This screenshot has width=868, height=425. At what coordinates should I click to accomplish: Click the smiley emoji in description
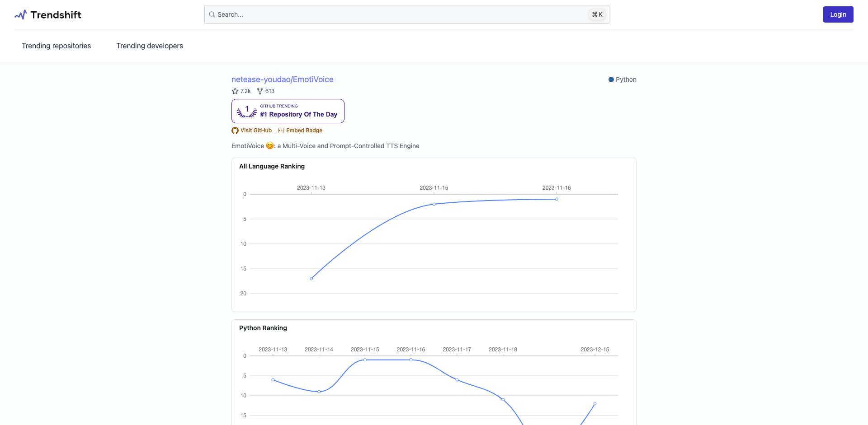[270, 145]
